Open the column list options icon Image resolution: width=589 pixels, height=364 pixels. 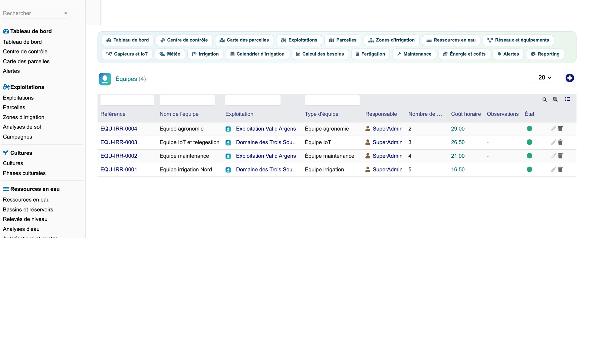[568, 99]
